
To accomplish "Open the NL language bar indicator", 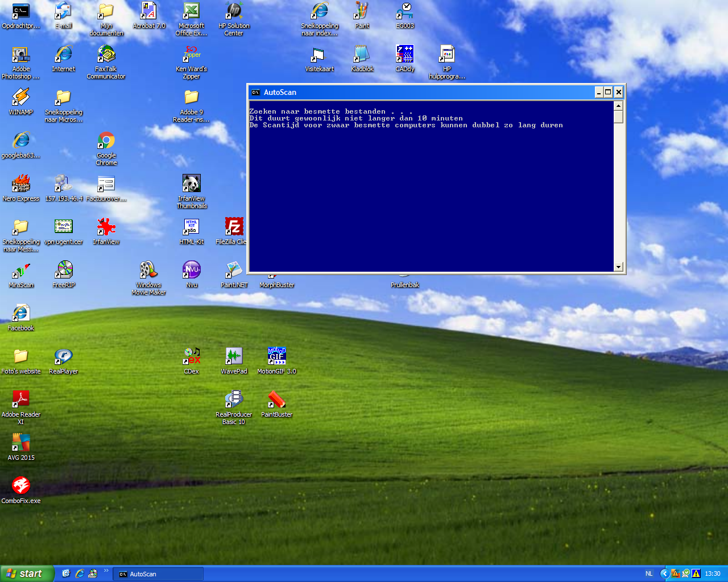I will tap(649, 574).
